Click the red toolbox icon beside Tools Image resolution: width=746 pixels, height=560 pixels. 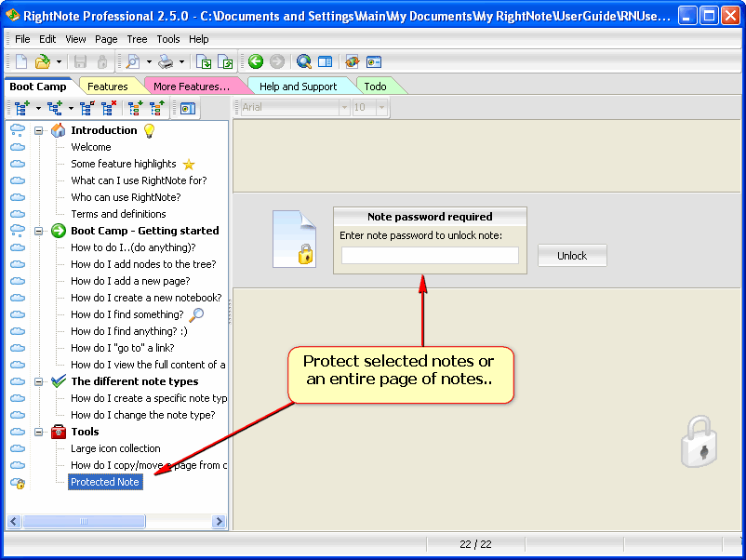pos(58,432)
